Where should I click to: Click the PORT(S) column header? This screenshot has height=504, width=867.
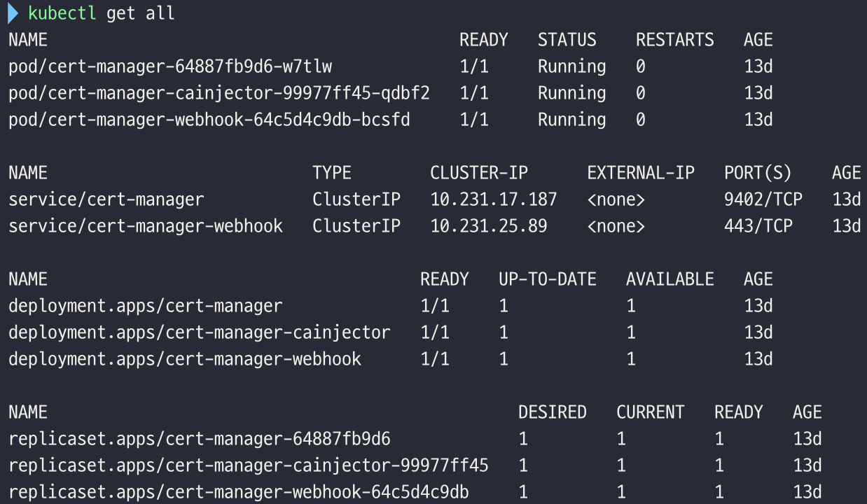(x=758, y=173)
